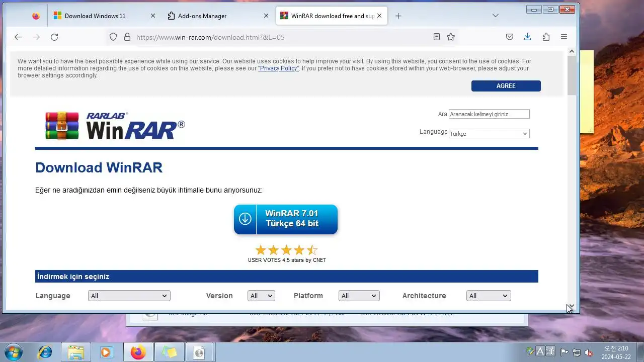This screenshot has width=644, height=362.
Task: Open network status tray icon
Action: (x=577, y=352)
